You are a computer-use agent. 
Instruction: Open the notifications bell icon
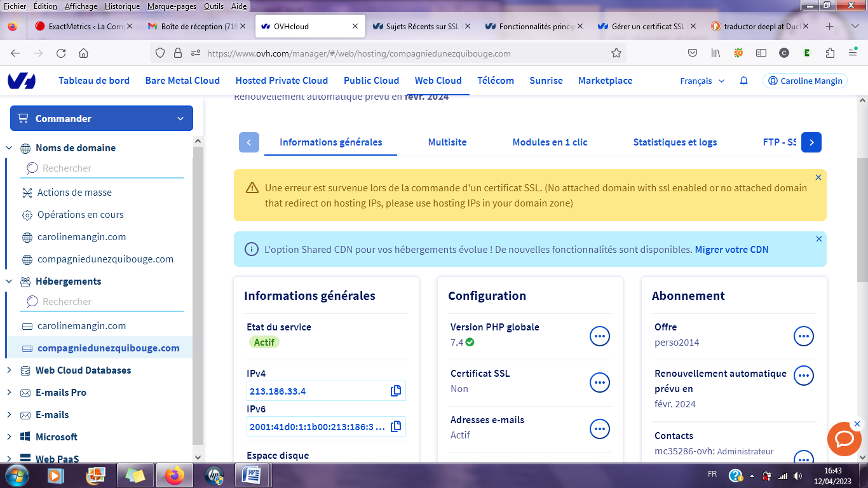click(743, 81)
